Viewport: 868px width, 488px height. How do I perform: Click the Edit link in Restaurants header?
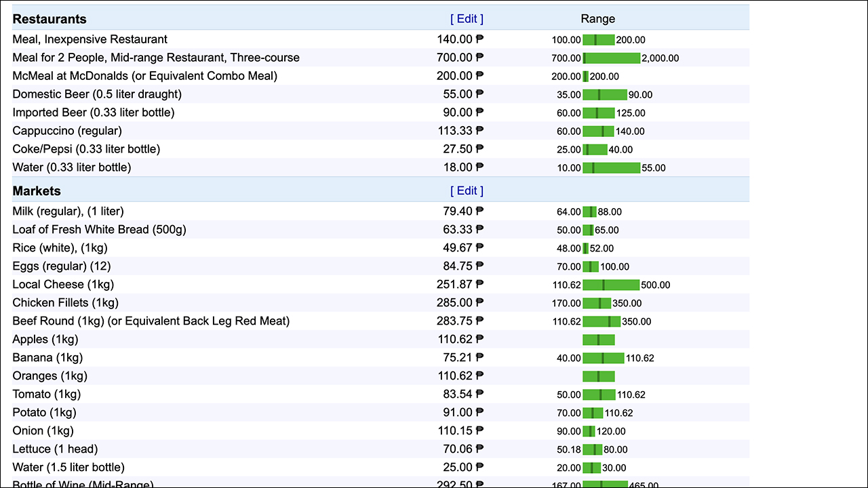[x=467, y=19]
